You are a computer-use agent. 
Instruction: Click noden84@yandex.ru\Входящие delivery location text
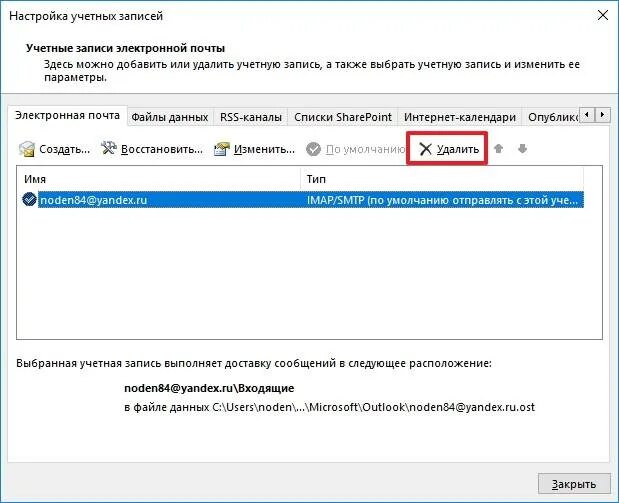tap(209, 388)
